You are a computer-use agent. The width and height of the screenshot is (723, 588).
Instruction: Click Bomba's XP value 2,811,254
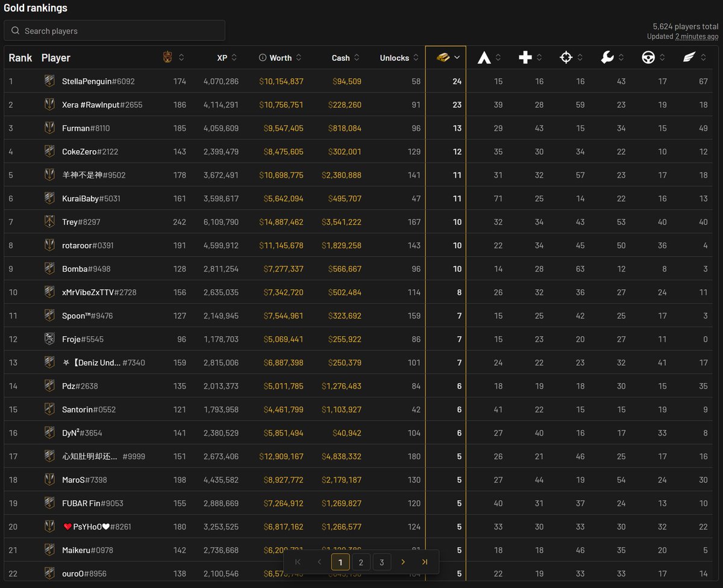pos(221,269)
